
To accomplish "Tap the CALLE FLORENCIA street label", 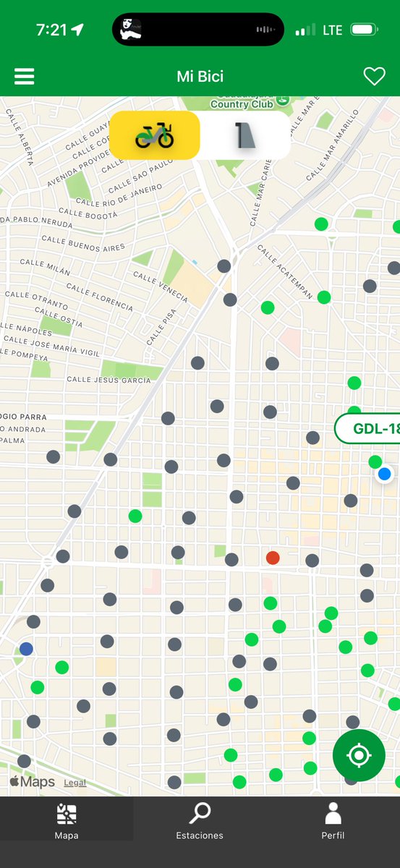I will (x=101, y=296).
